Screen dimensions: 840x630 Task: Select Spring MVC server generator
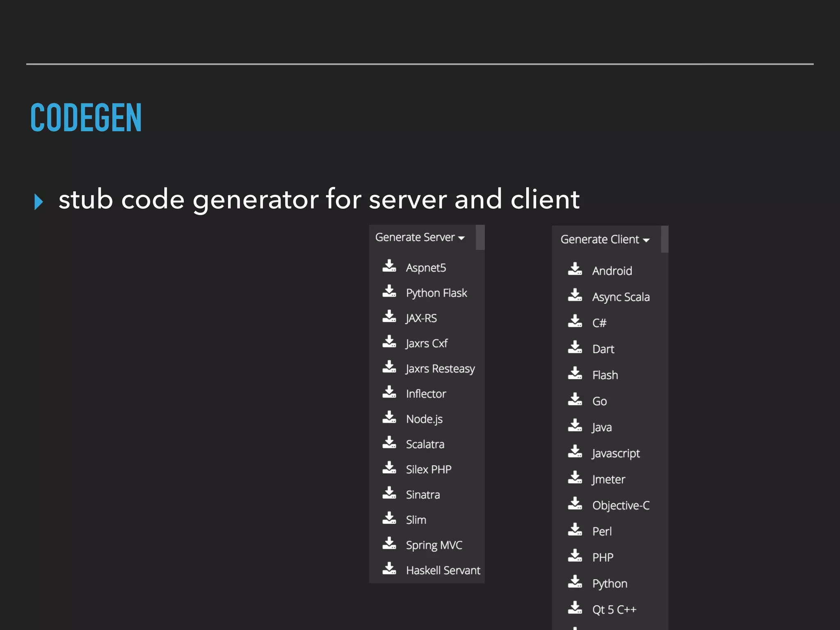(434, 546)
